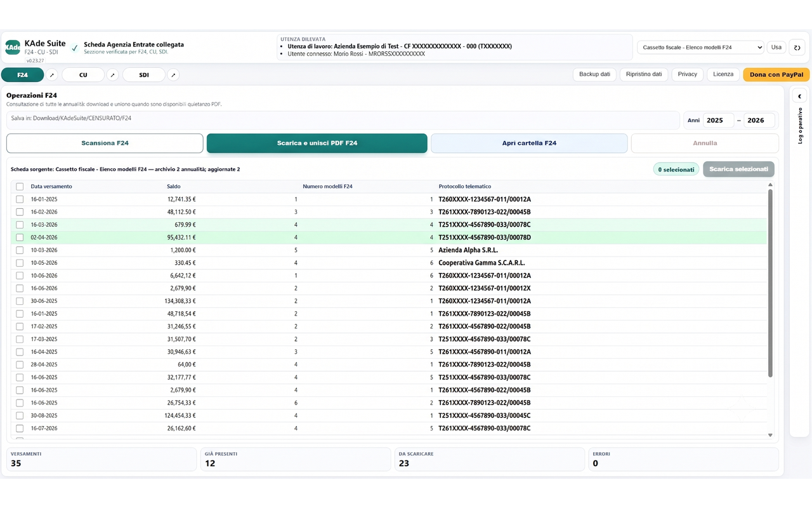Viewport: 812px width, 508px height.
Task: Click the Dona con PayPal button
Action: 776,74
